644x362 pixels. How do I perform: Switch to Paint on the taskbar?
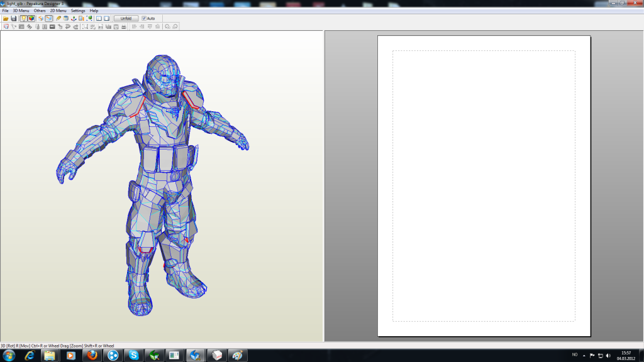[x=237, y=356]
